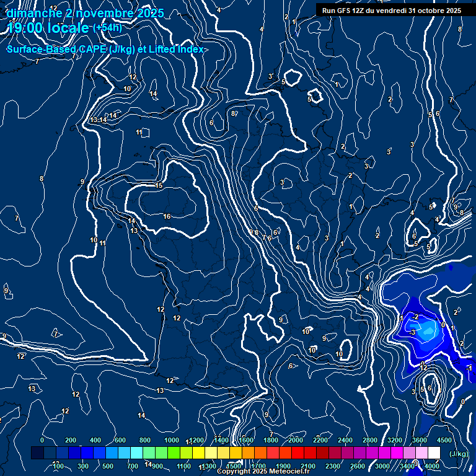Click the '1000' legend label
Screen dimensions: 476x476
coord(172,440)
